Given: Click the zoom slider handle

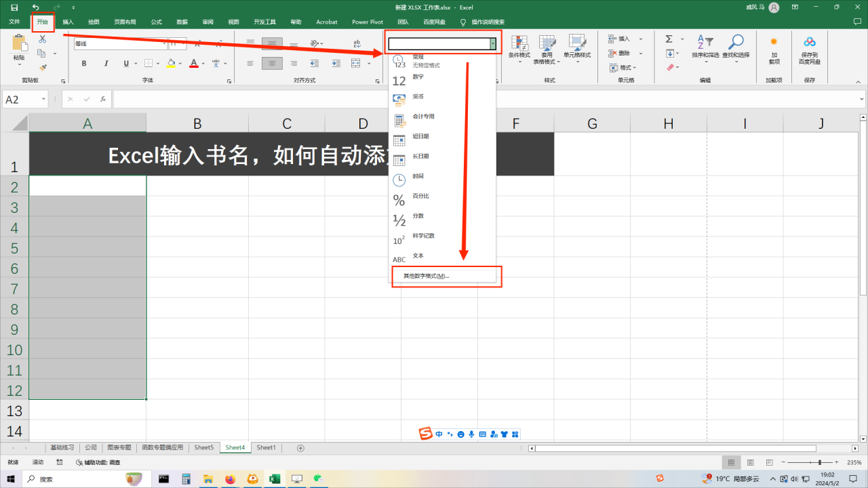Looking at the screenshot, I should click(819, 462).
